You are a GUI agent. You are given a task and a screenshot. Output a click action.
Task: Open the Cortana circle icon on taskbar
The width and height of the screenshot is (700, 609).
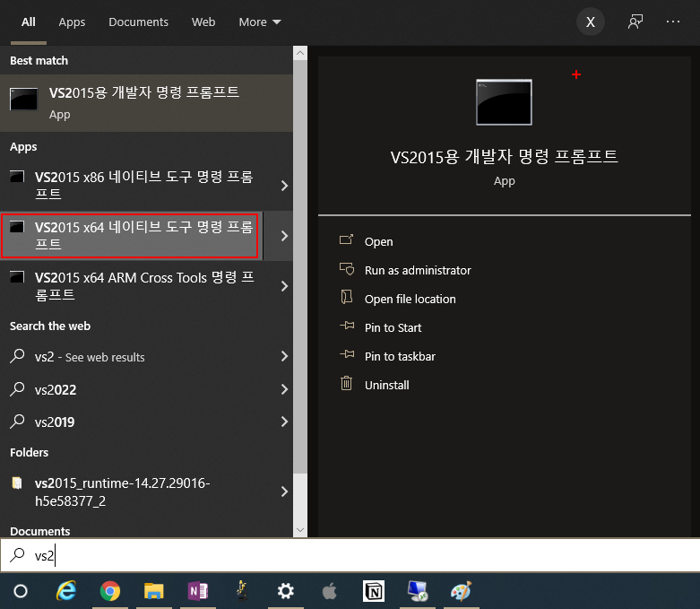click(x=21, y=591)
